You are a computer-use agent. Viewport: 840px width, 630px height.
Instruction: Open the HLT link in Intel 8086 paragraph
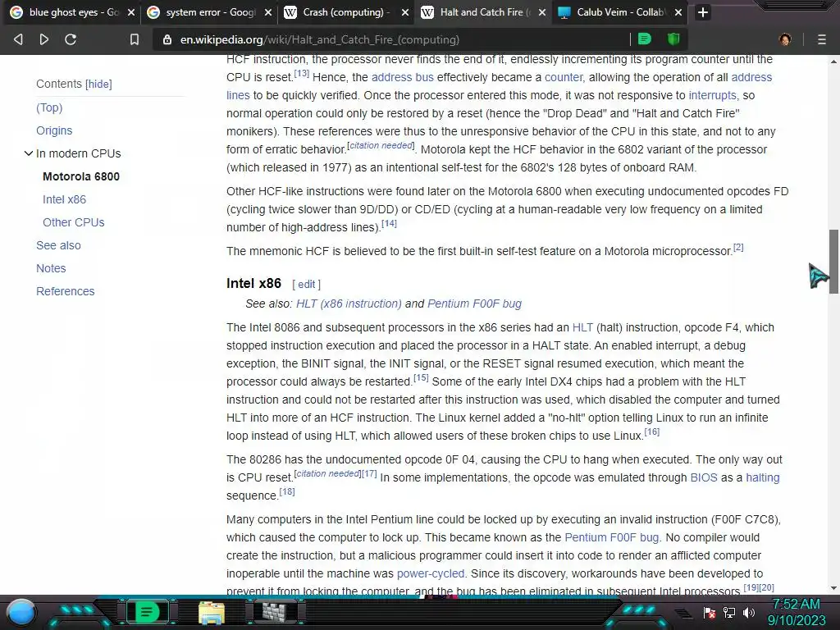pos(582,327)
